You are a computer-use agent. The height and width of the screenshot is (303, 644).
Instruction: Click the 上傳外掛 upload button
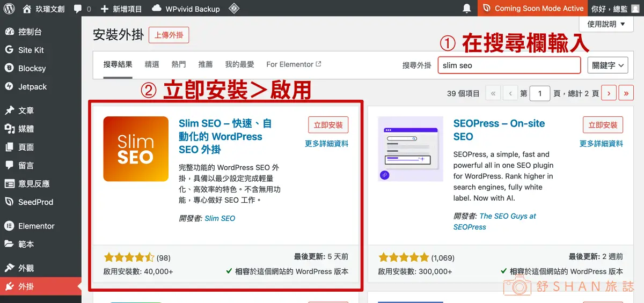[x=169, y=35]
